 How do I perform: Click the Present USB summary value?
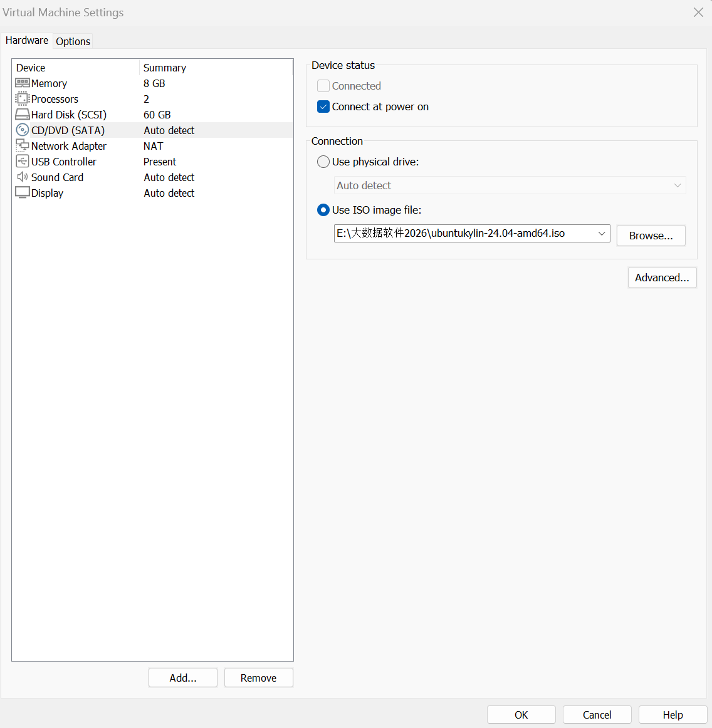[160, 162]
